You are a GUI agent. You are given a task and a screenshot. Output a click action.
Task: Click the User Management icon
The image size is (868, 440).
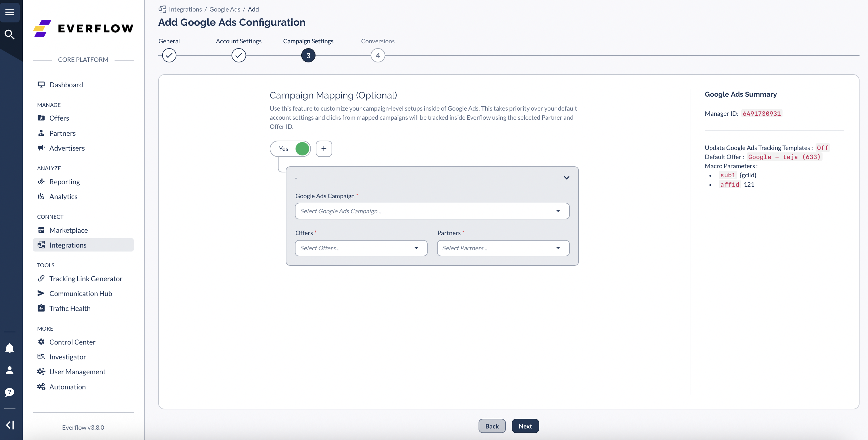(41, 372)
